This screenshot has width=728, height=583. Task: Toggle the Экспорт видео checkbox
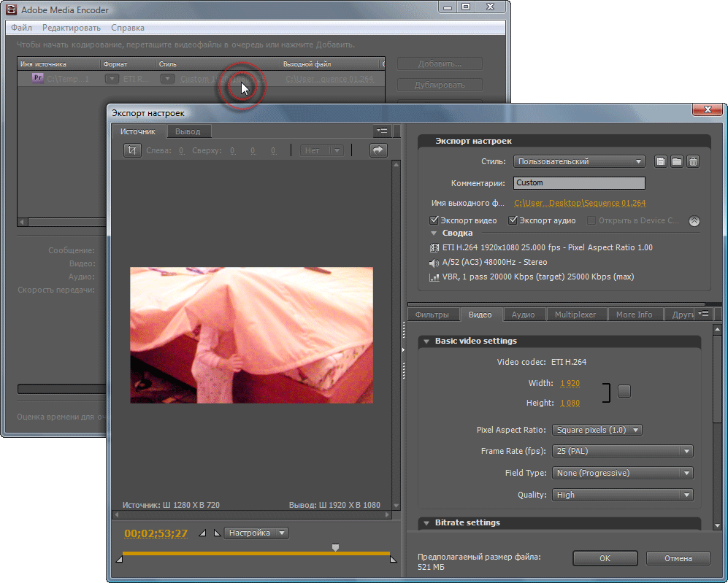click(435, 220)
